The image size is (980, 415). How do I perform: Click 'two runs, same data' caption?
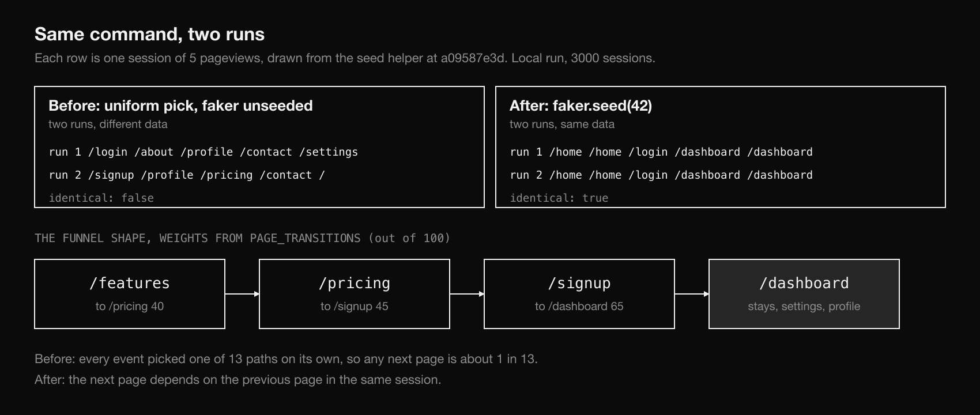(x=562, y=124)
